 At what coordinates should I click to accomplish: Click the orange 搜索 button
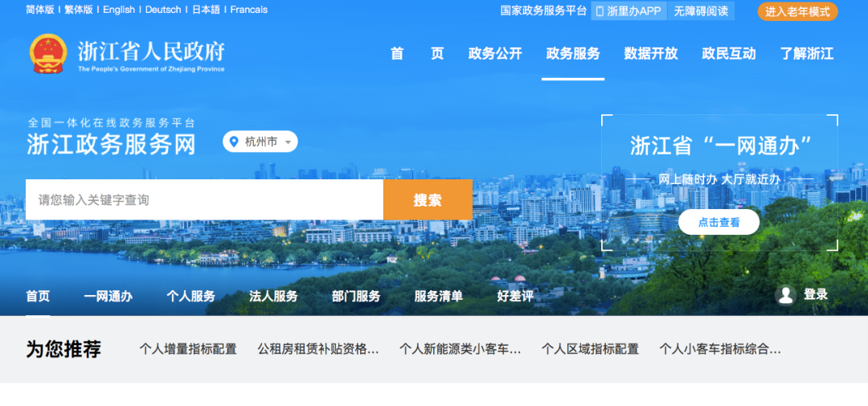point(428,200)
